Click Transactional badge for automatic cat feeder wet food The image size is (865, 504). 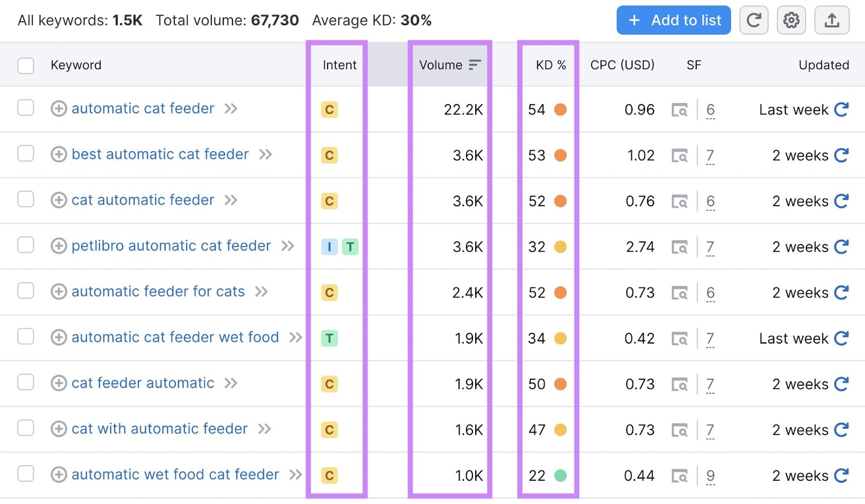tap(329, 338)
